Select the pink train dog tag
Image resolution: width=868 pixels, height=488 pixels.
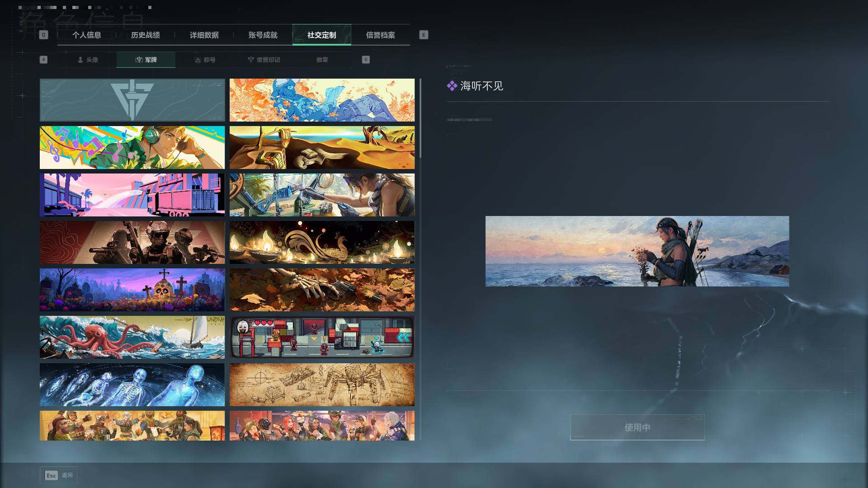coord(132,195)
